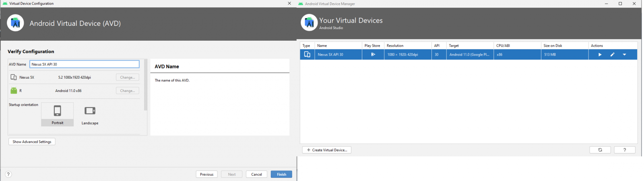Click Change button for Android 11.0 system image

click(x=128, y=91)
